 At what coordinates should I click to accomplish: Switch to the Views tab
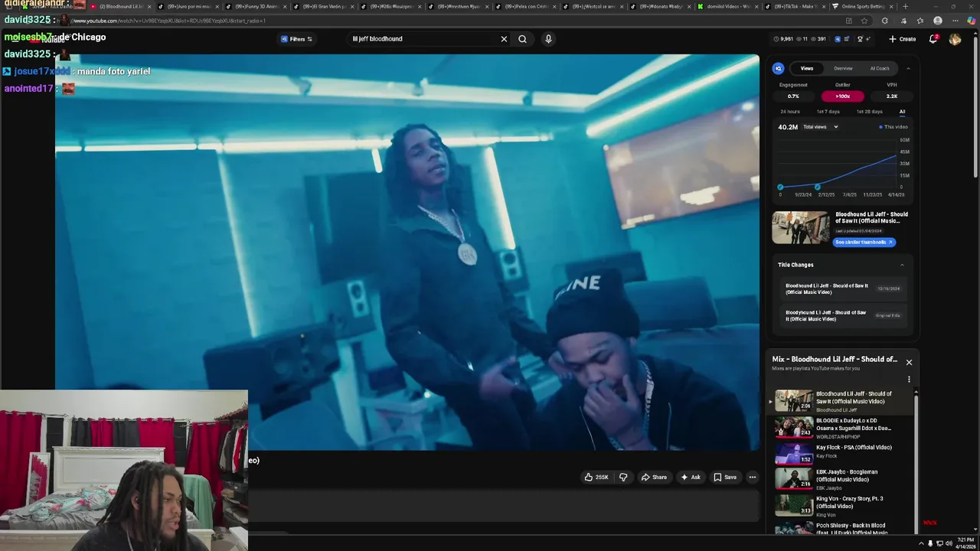pyautogui.click(x=807, y=69)
